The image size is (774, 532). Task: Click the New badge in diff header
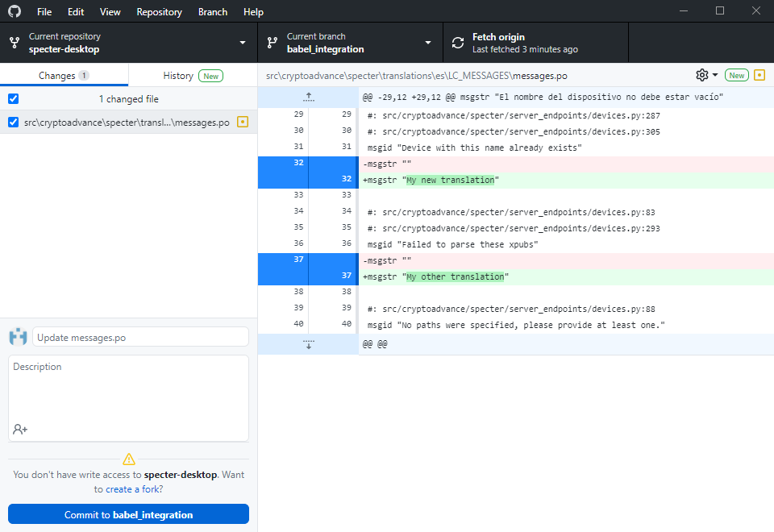(736, 75)
